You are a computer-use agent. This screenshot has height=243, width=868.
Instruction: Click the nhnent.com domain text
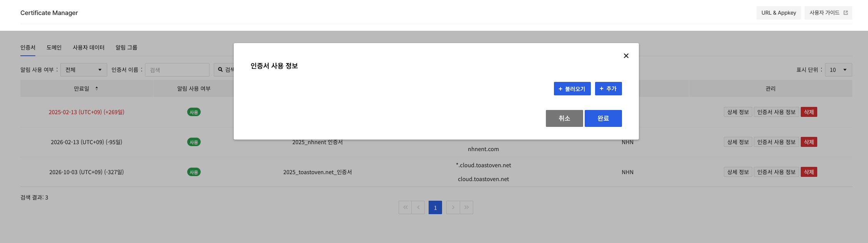(483, 149)
